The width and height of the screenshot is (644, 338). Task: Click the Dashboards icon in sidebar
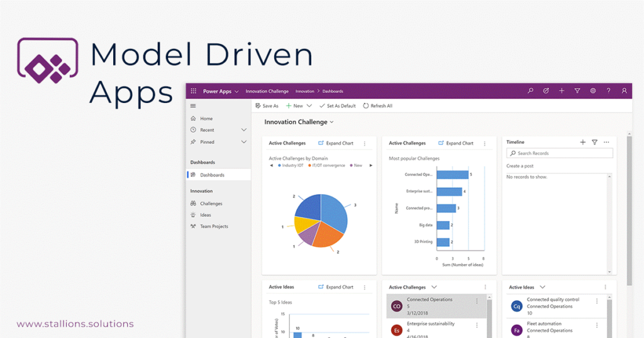[194, 175]
